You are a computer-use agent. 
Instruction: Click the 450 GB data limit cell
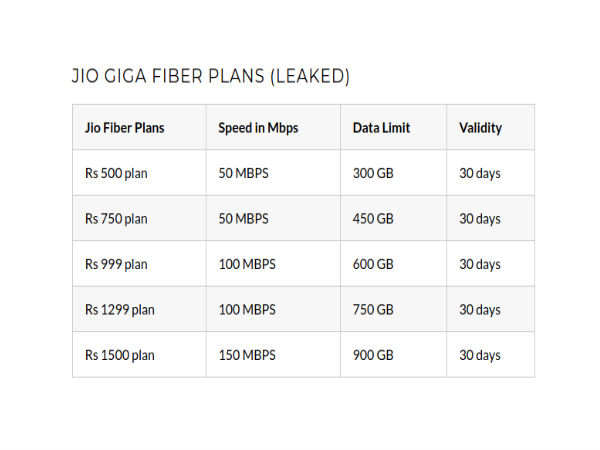point(373,219)
